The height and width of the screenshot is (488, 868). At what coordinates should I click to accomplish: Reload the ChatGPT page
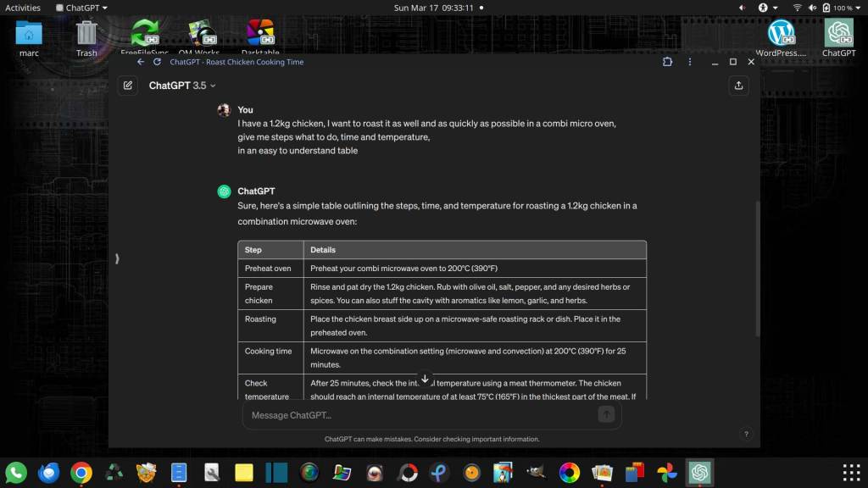(x=157, y=62)
